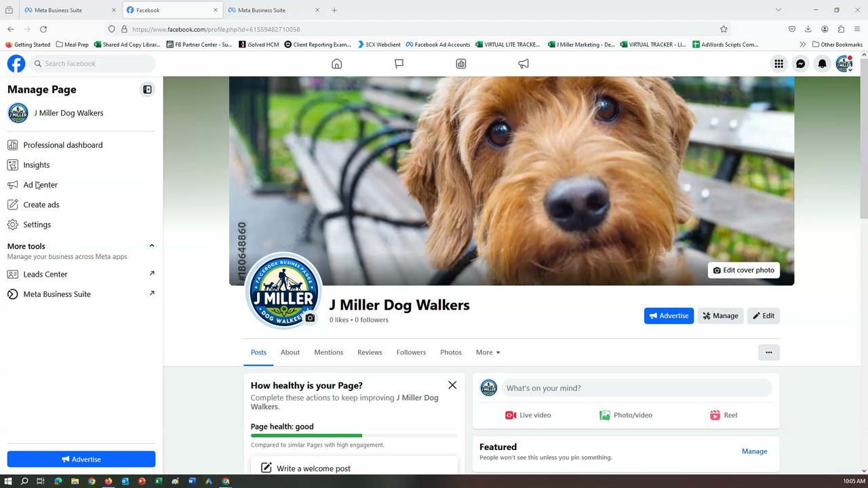Screen dimensions: 868x488
Task: Open Messenger icon
Action: pos(800,64)
